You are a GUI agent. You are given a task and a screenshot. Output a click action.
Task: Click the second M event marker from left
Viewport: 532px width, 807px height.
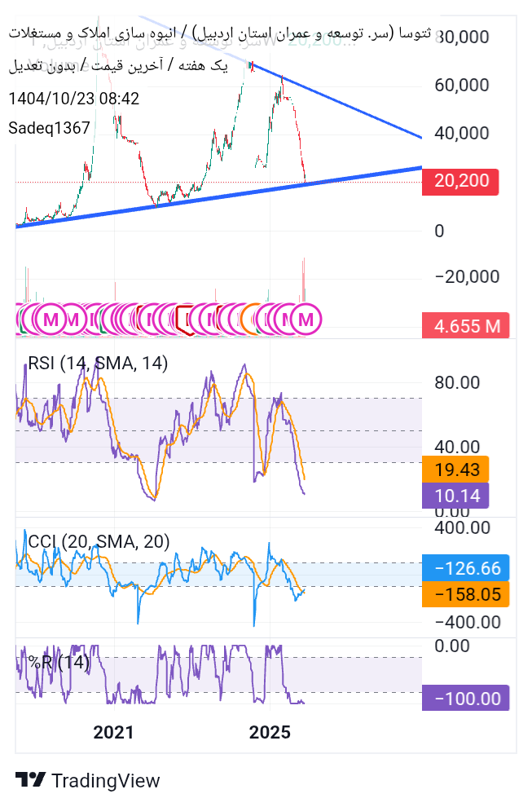click(73, 320)
